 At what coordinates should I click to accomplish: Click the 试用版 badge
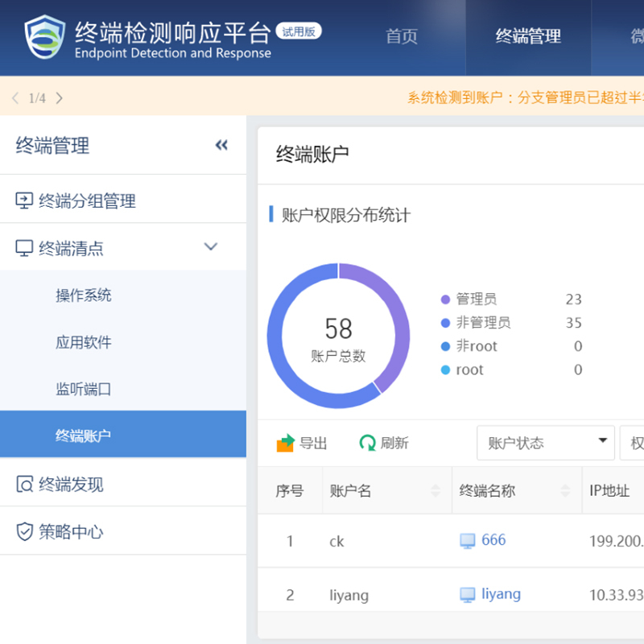pyautogui.click(x=299, y=31)
